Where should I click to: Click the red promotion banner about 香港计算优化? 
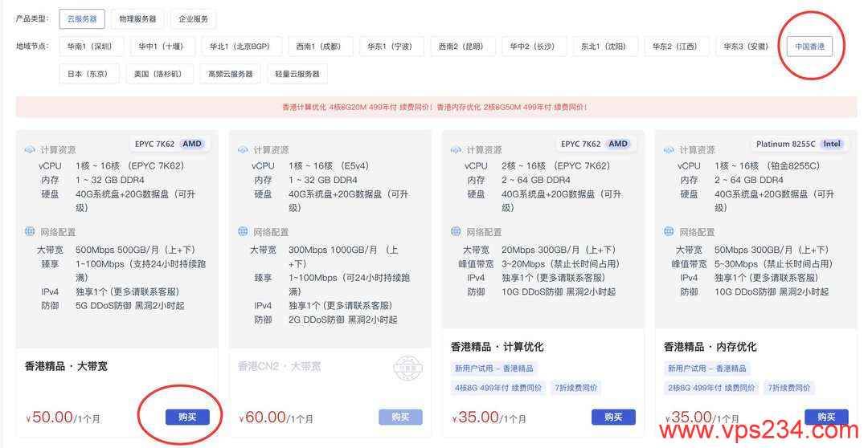pos(436,108)
